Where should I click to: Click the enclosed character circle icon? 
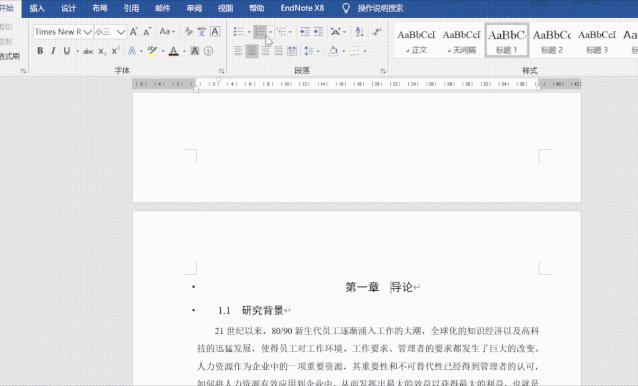[208, 51]
